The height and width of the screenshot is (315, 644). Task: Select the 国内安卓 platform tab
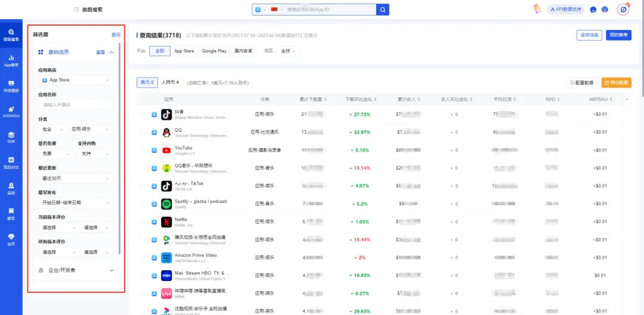coord(243,51)
